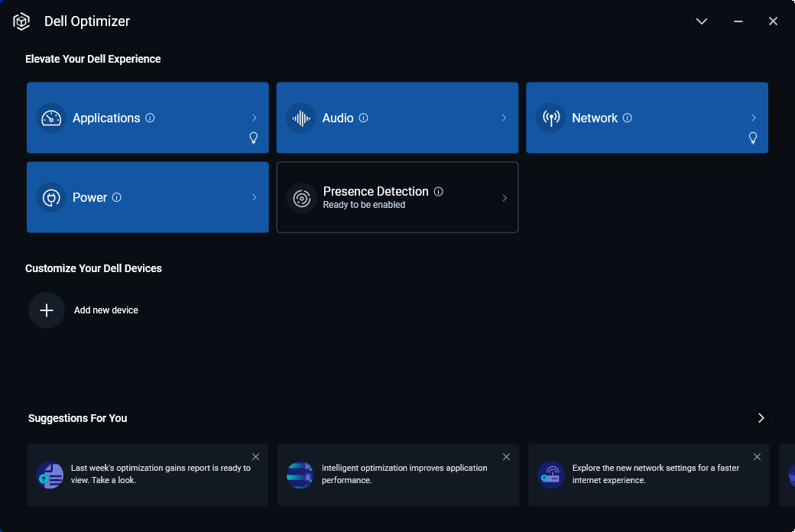Show info for Network
The height and width of the screenshot is (532, 795).
tap(627, 118)
